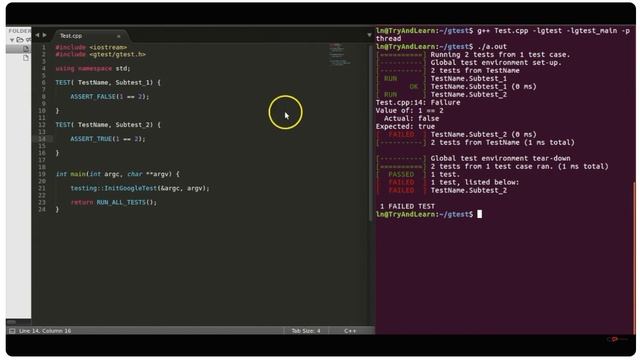Click the ASSERT_TRUE(1 == 2) statement

[108, 139]
